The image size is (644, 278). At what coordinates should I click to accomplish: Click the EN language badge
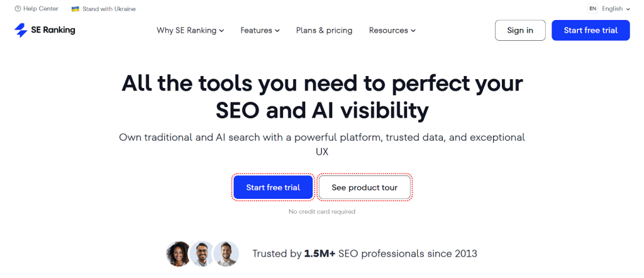(x=593, y=9)
